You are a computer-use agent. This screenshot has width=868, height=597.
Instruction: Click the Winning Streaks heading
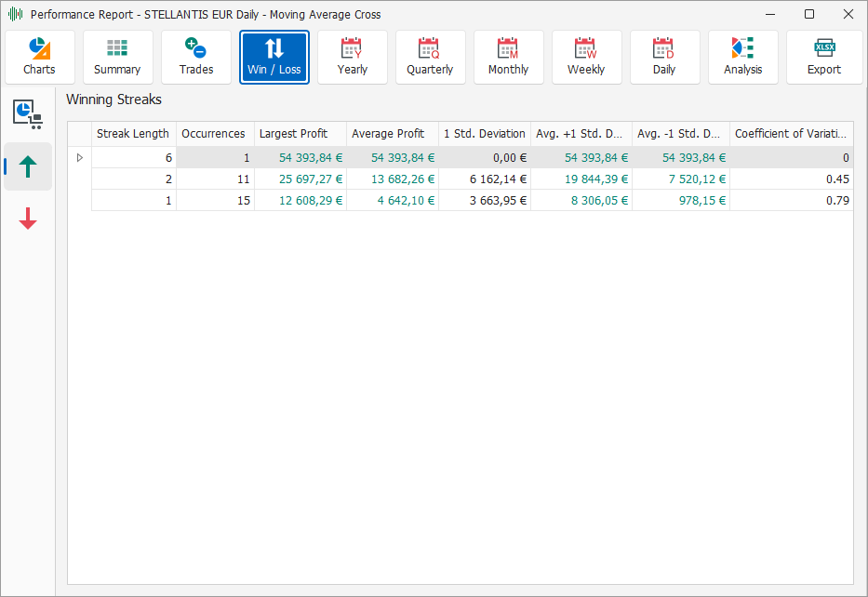pos(114,99)
